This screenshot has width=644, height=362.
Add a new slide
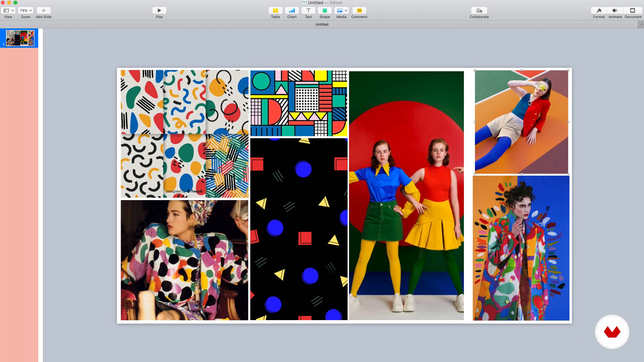tap(43, 11)
